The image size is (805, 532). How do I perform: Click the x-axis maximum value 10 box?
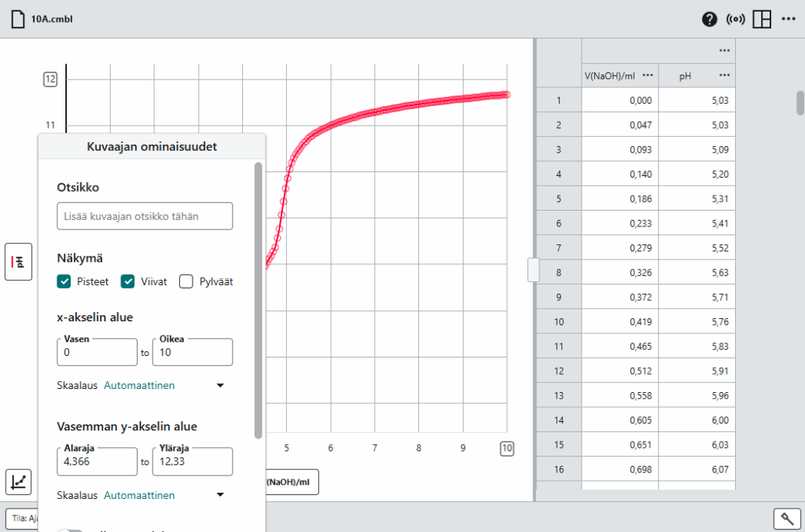(507, 449)
